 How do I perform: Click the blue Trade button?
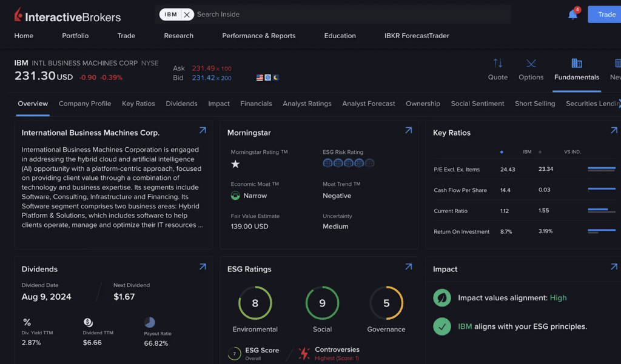[x=606, y=15]
